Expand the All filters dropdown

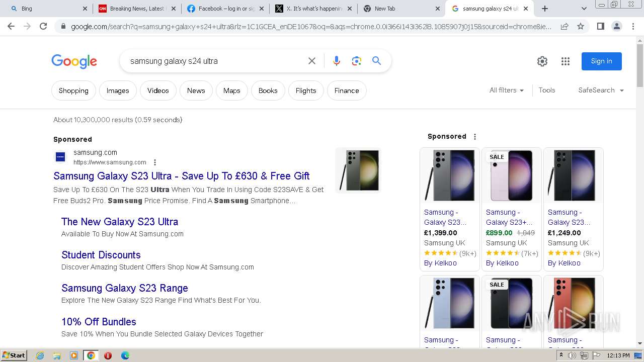[x=507, y=90]
